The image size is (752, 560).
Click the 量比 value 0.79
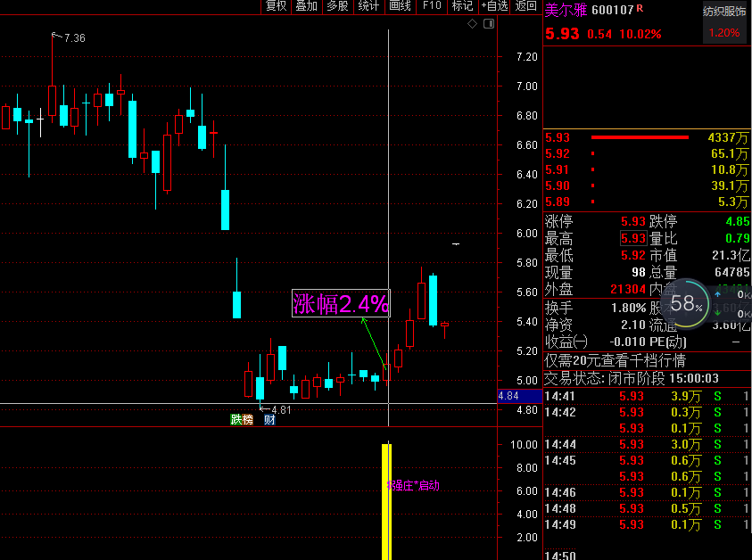coord(738,238)
